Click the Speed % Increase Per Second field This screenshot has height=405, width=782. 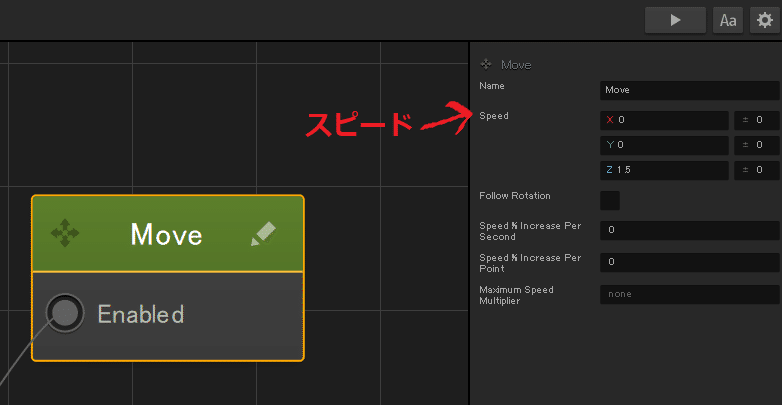[689, 230]
